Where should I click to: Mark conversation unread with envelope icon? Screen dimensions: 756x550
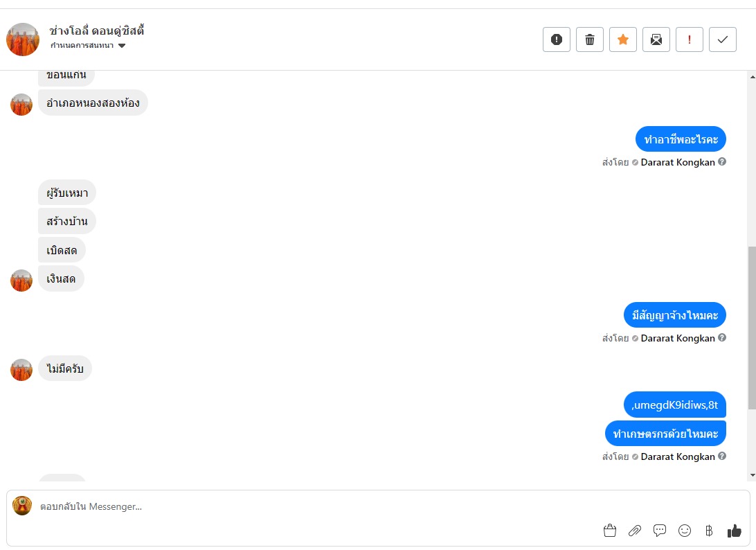click(656, 39)
